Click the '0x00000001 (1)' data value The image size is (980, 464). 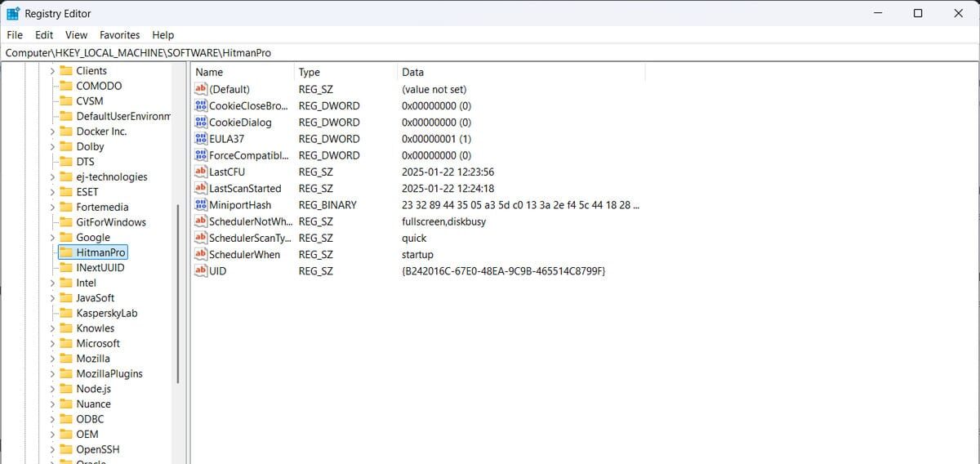click(x=436, y=139)
